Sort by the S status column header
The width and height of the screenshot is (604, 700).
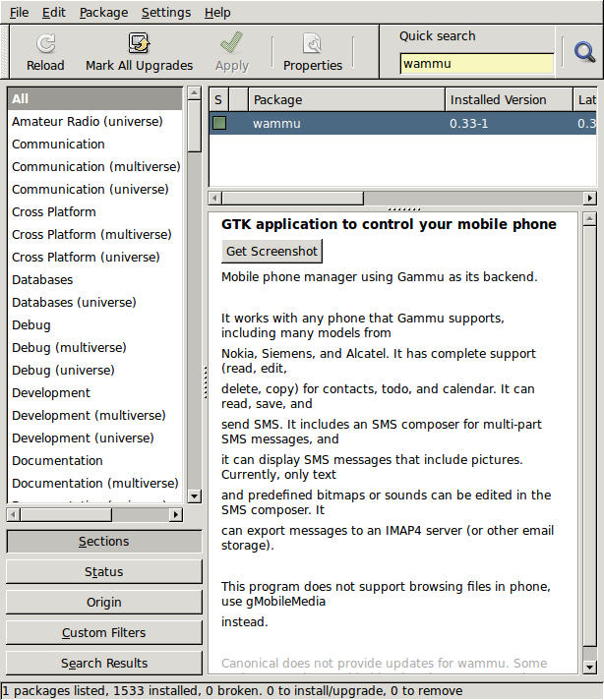(x=219, y=99)
